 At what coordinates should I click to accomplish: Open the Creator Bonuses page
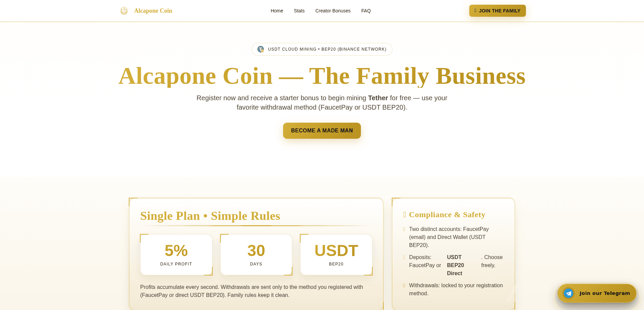click(x=333, y=11)
